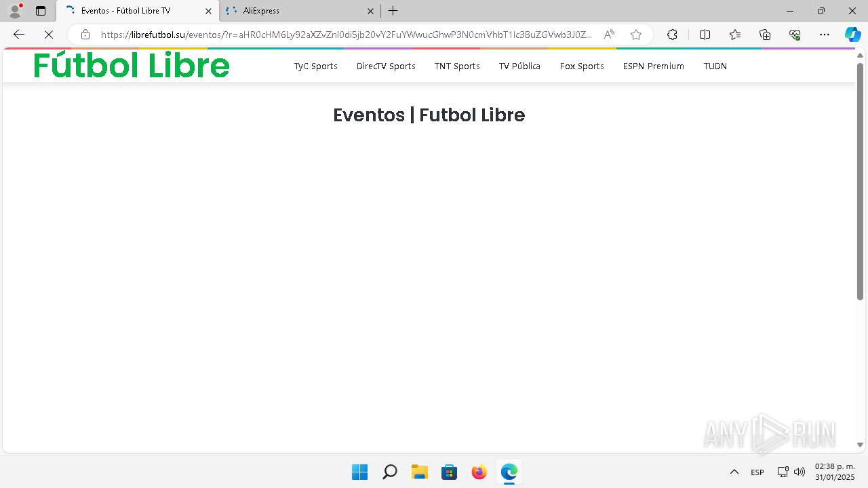Close the AliExpress tab
Viewport: 868px width, 488px height.
click(370, 11)
